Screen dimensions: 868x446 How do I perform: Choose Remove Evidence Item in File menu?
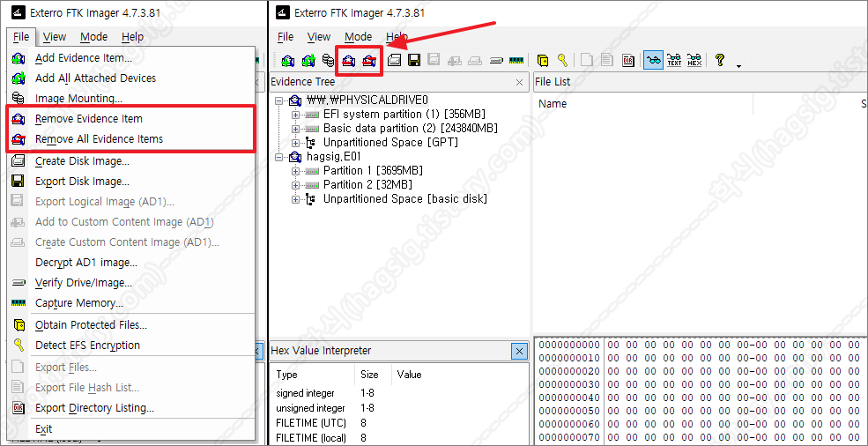[x=131, y=119]
